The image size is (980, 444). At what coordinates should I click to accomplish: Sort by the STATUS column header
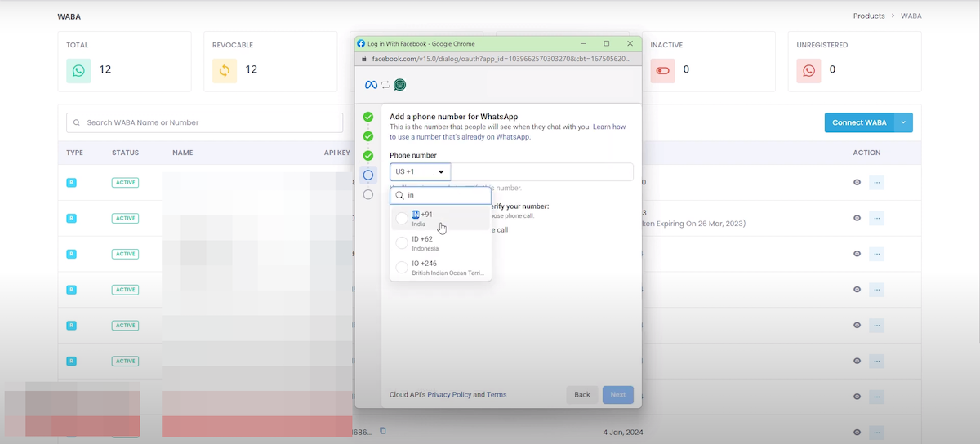[x=125, y=153]
